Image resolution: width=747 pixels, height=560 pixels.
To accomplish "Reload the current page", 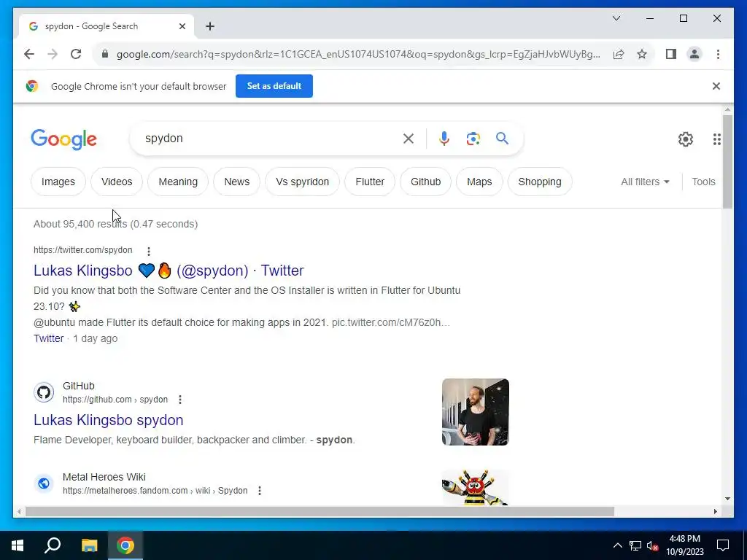I will pos(76,54).
